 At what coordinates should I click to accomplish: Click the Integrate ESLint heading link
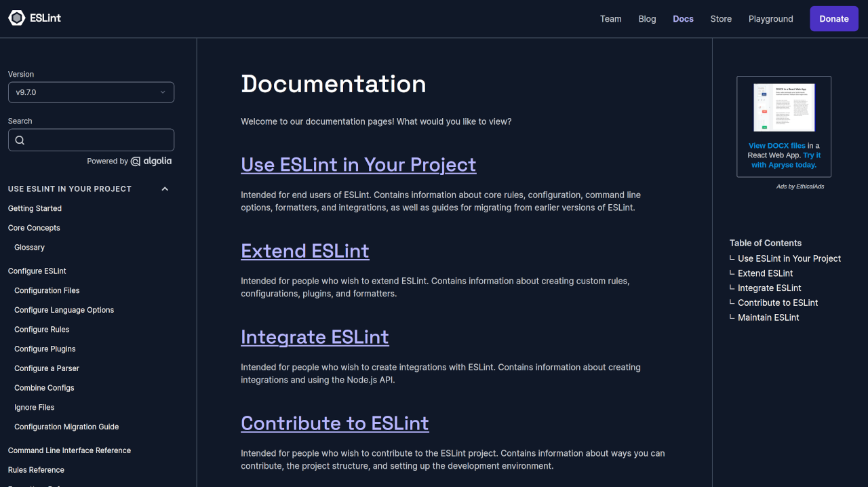click(x=315, y=337)
